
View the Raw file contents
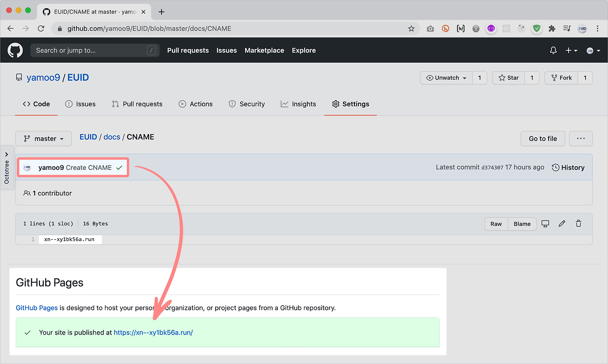pos(496,224)
